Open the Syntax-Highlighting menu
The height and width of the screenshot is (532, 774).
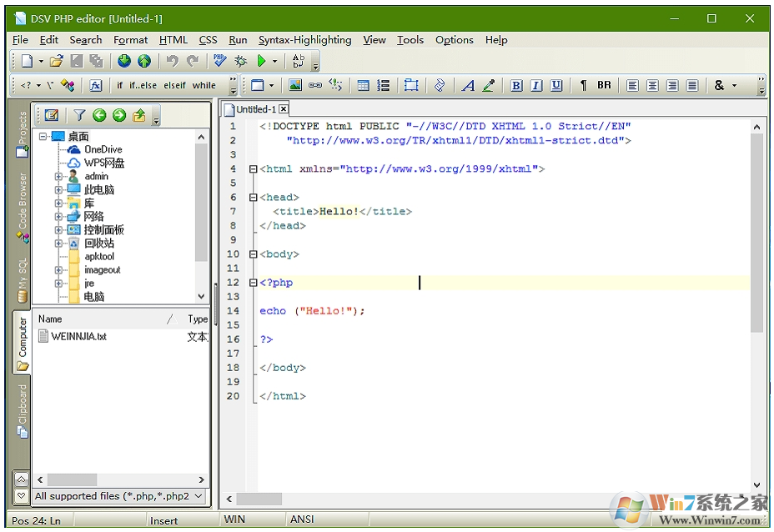304,39
